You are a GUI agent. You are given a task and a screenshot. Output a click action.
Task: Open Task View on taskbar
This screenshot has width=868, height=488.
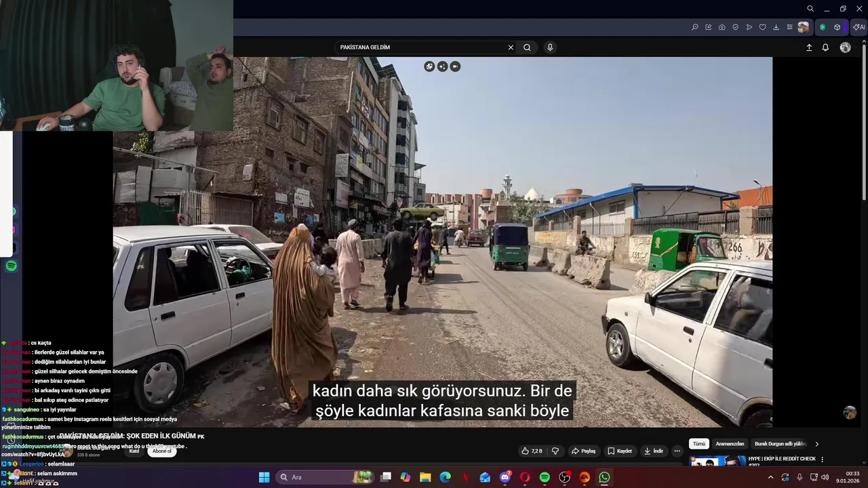click(386, 477)
